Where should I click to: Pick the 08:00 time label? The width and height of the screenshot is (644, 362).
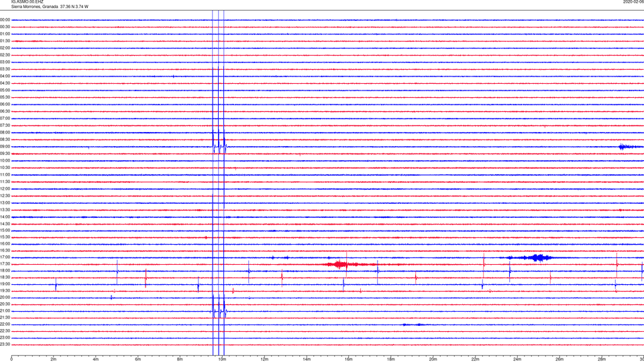pos(5,133)
